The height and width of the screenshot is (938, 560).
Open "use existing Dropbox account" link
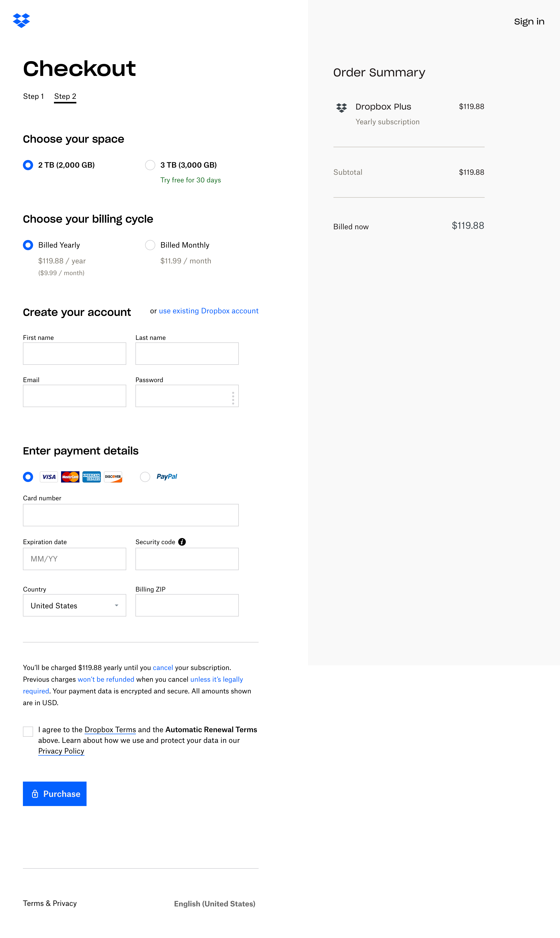pos(208,311)
